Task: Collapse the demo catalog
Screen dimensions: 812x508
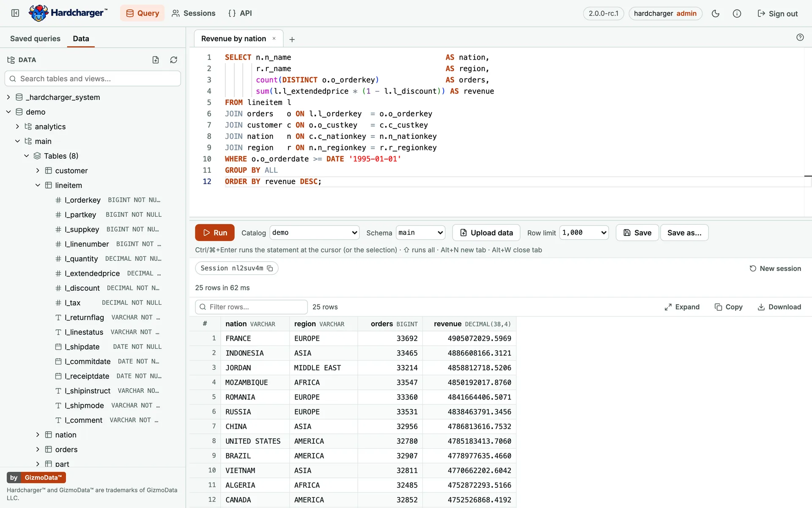Action: click(8, 112)
